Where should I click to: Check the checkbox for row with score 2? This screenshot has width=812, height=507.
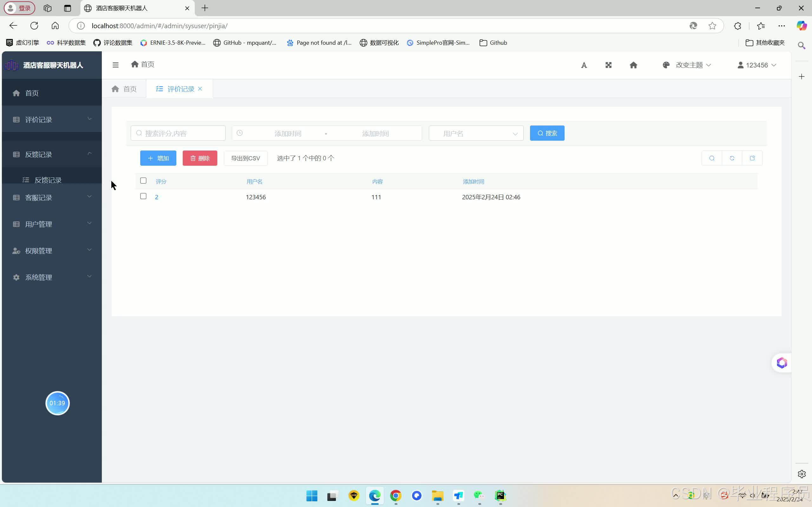coord(143,196)
